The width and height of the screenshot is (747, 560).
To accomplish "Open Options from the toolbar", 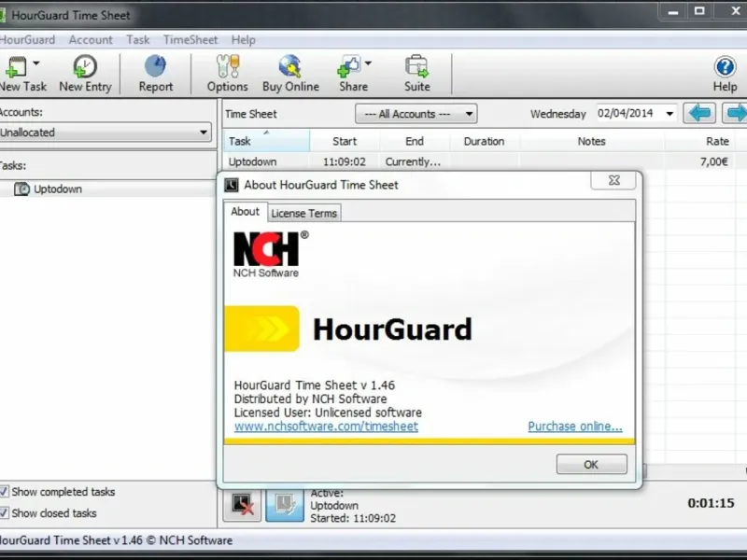I will (x=227, y=74).
